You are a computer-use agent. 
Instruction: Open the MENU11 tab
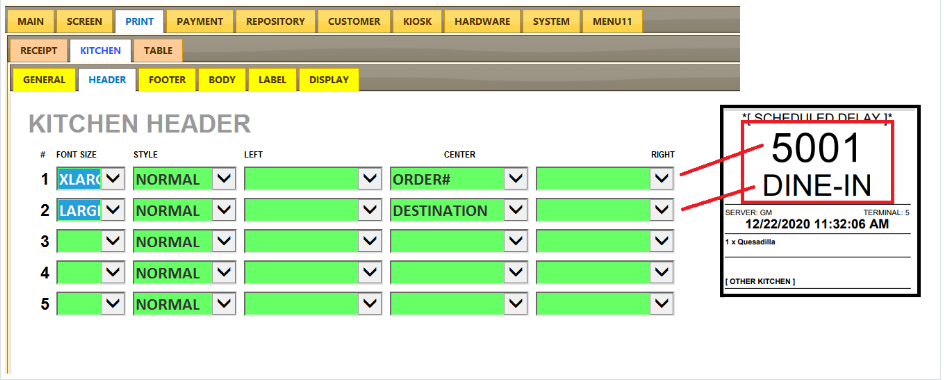[612, 22]
